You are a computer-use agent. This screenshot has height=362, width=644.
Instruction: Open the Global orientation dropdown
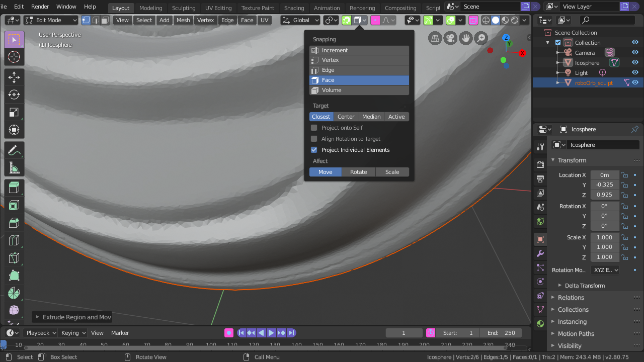point(301,20)
